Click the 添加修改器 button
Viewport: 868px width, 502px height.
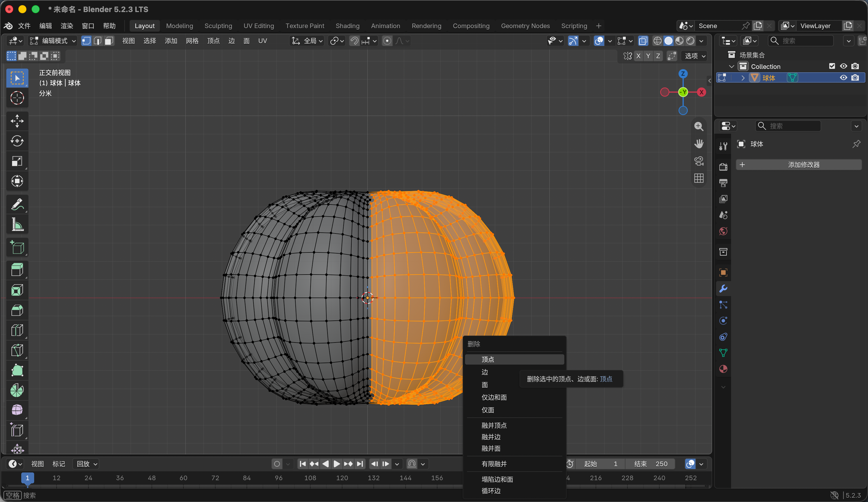tap(799, 165)
